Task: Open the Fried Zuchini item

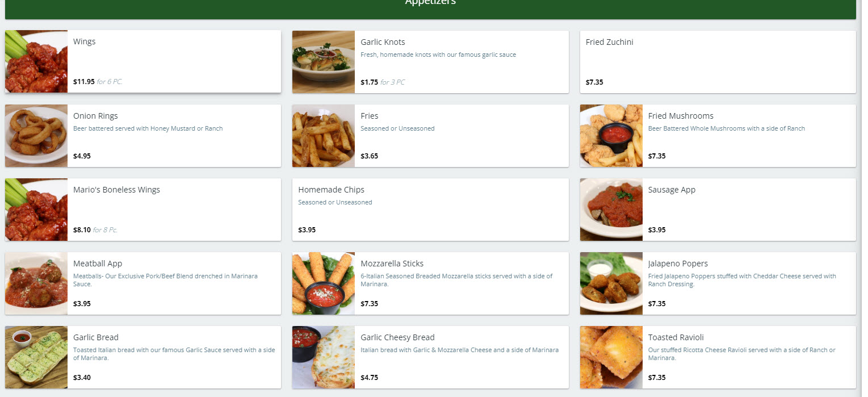Action: click(718, 61)
